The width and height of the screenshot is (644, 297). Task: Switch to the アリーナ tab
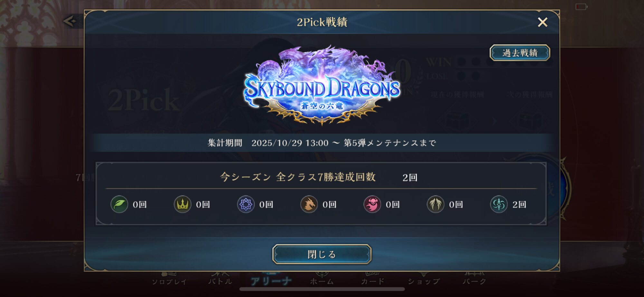[271, 280]
